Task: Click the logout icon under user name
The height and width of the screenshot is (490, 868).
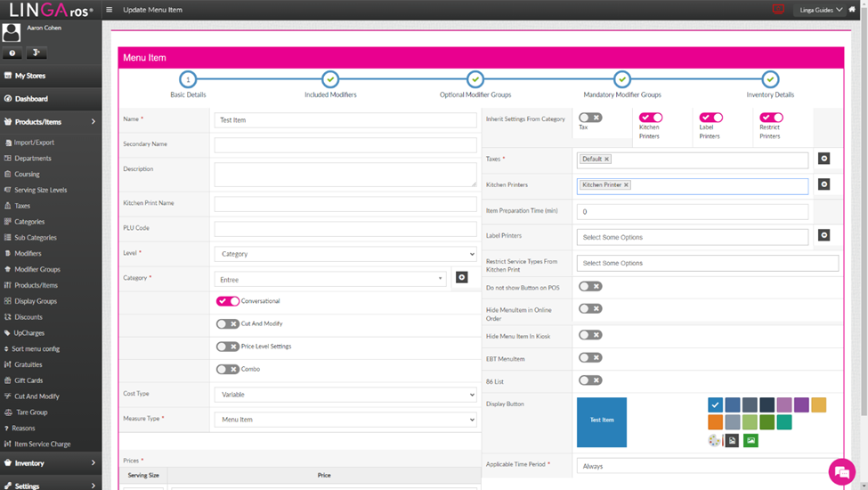Action: click(x=37, y=53)
